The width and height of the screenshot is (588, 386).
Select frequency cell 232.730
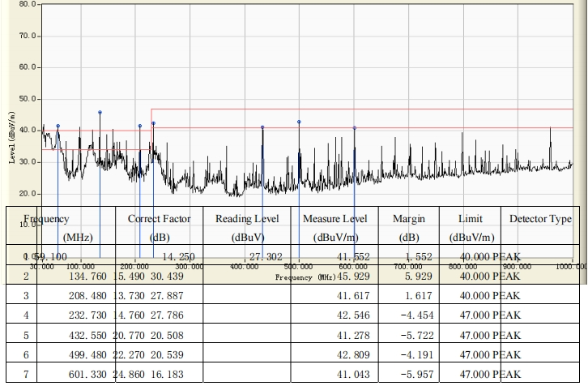(87, 315)
